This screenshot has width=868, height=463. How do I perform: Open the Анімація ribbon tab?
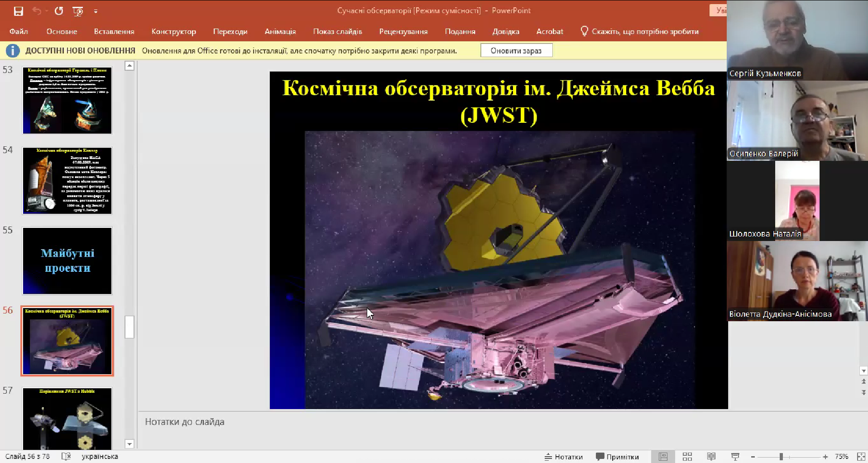pyautogui.click(x=280, y=31)
